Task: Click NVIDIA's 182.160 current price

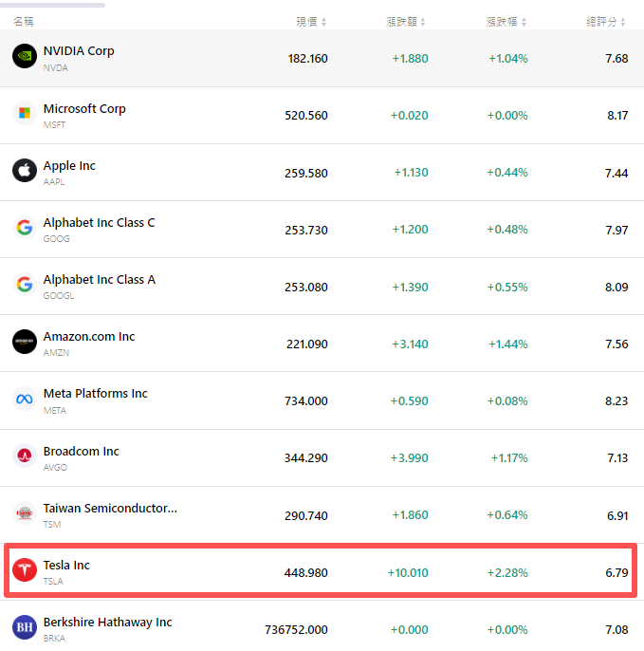Action: (x=307, y=59)
